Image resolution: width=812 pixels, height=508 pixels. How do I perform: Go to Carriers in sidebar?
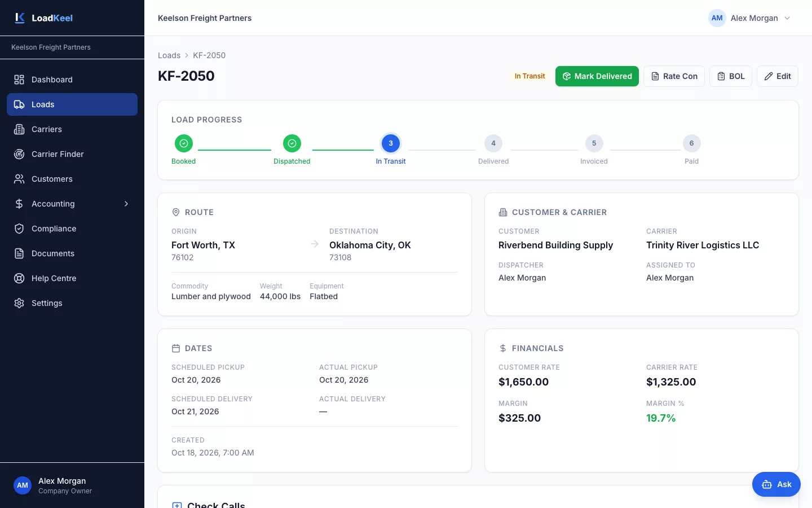pos(72,129)
